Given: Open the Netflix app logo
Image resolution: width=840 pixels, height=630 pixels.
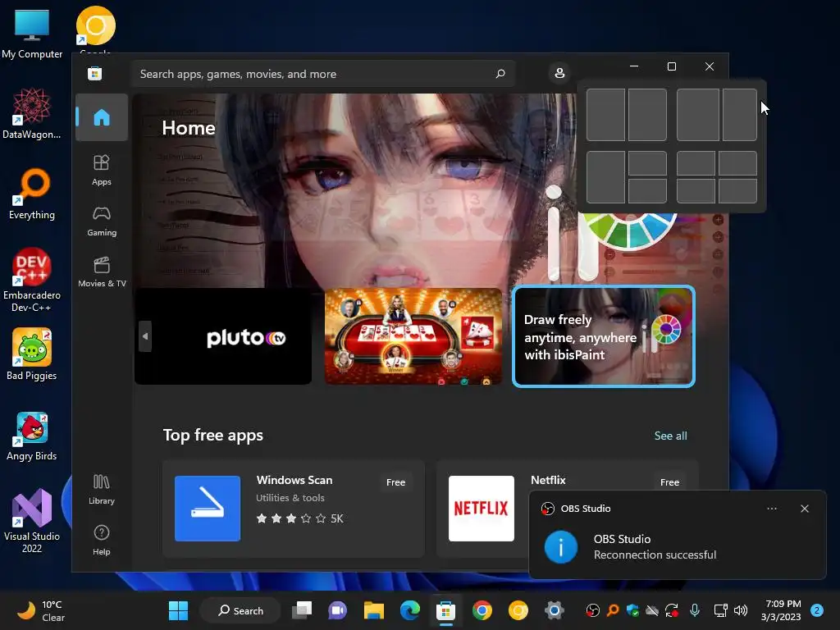Looking at the screenshot, I should point(481,509).
